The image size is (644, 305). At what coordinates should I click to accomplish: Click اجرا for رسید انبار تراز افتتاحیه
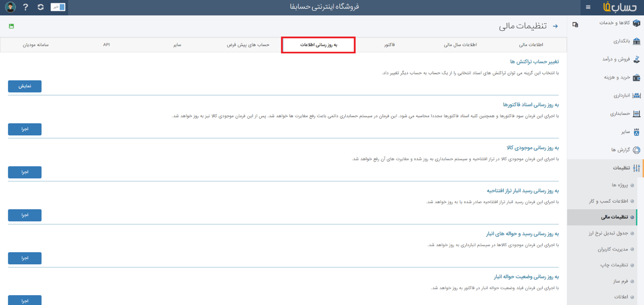click(25, 215)
